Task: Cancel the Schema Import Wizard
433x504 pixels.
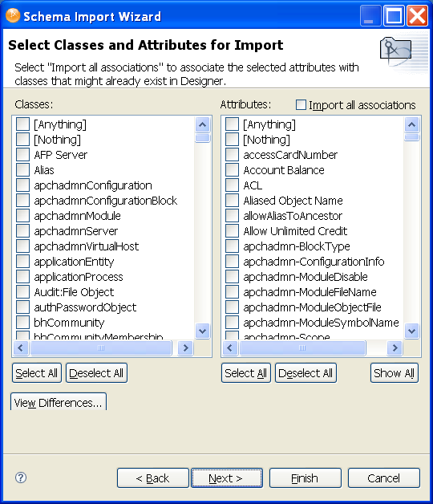Action: click(384, 478)
